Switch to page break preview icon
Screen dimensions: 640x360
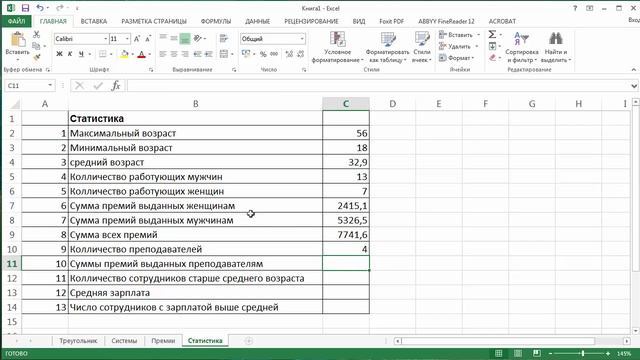537,353
